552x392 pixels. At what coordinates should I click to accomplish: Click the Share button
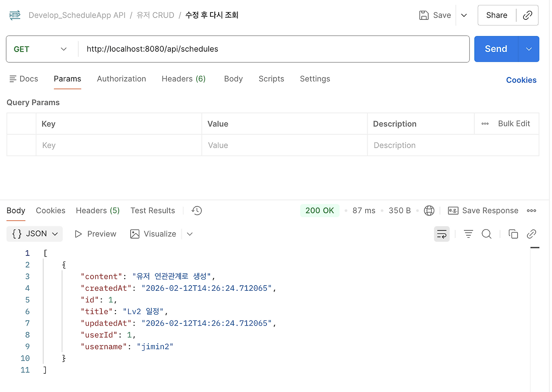(x=496, y=16)
